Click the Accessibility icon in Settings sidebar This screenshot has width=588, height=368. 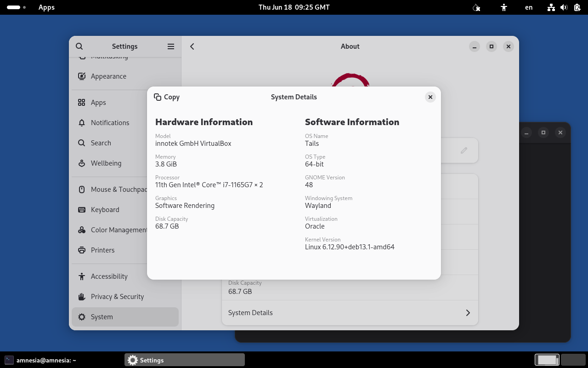pos(82,276)
